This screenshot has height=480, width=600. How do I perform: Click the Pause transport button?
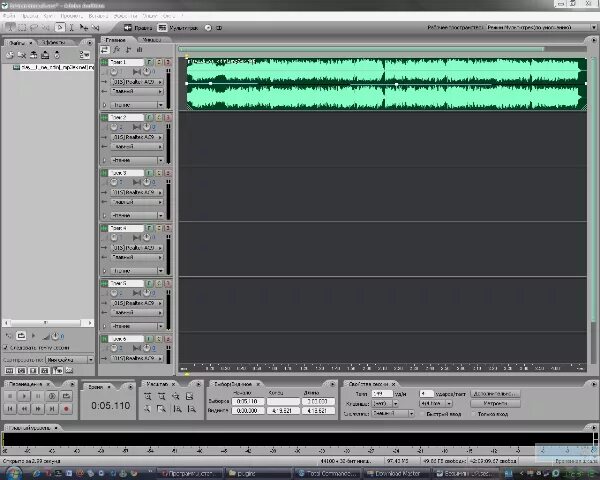point(38,396)
